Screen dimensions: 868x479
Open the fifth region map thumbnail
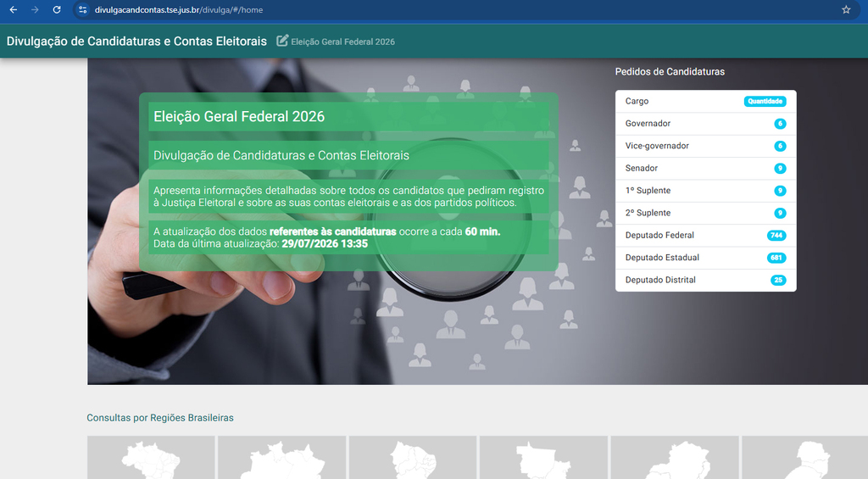[675, 458]
